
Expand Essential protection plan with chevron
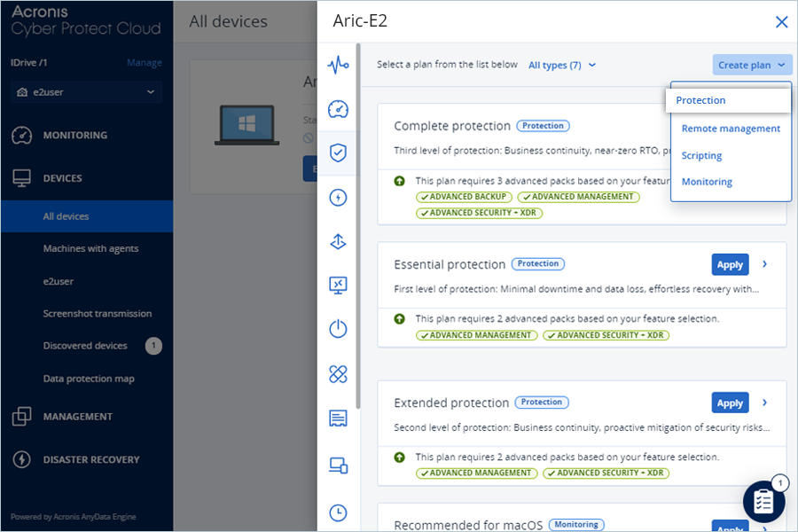pyautogui.click(x=765, y=264)
